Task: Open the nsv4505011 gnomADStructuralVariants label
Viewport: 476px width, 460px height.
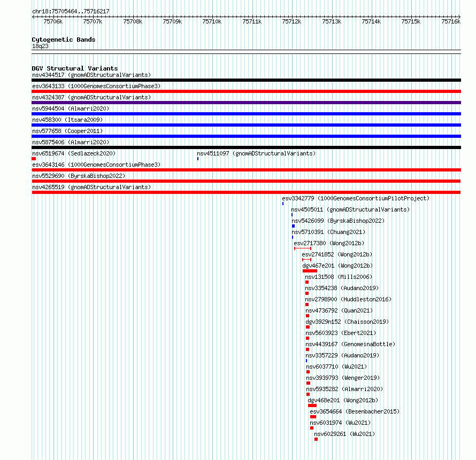Action: pyautogui.click(x=350, y=209)
